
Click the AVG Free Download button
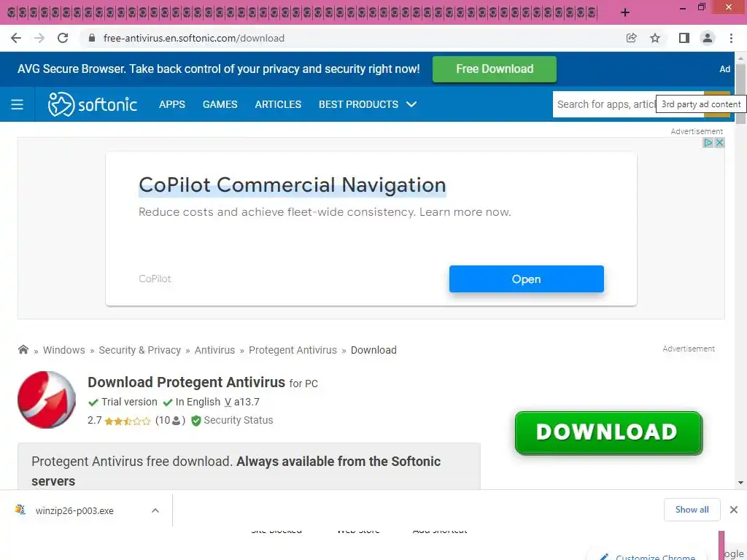pos(495,69)
